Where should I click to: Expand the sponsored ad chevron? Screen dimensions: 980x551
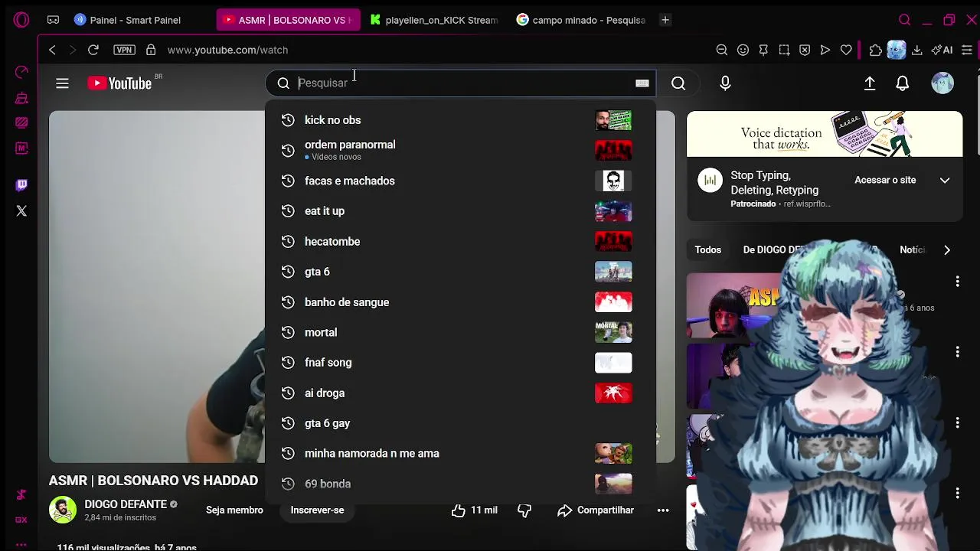tap(945, 180)
